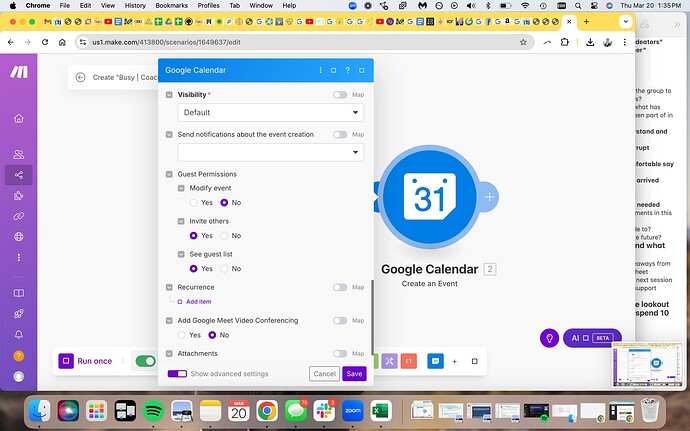Go back using the scenario back arrow
The width and height of the screenshot is (690, 431).
click(x=80, y=77)
